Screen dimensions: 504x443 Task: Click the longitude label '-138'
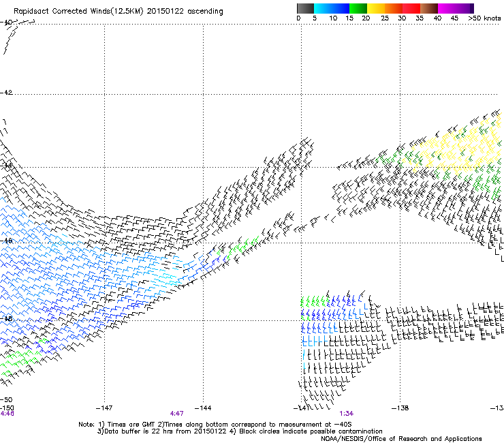click(400, 408)
